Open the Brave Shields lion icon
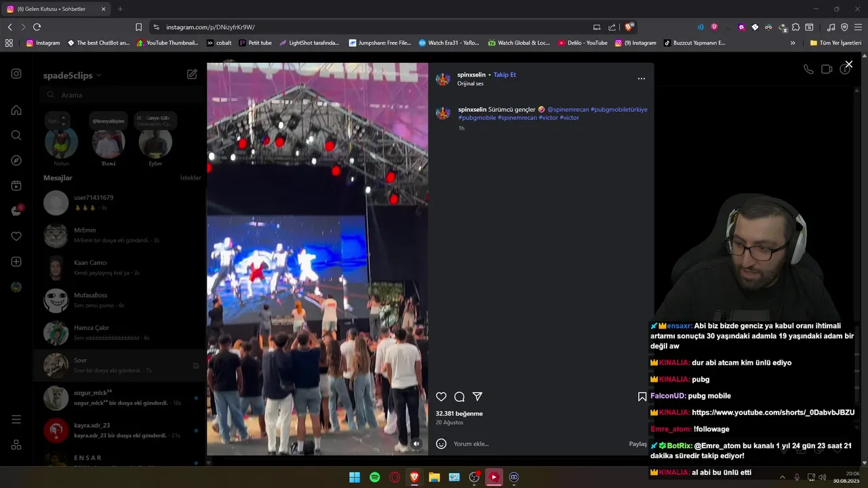 pos(629,27)
